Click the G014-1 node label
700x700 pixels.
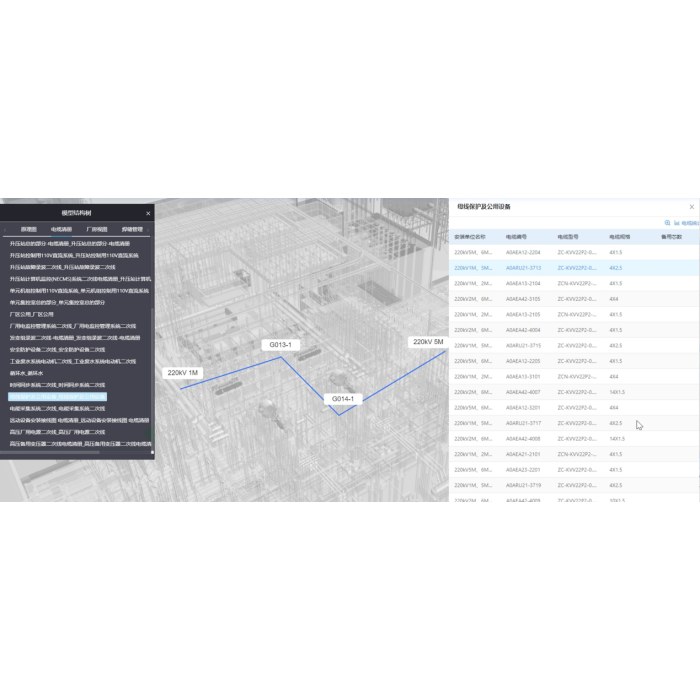tap(344, 399)
